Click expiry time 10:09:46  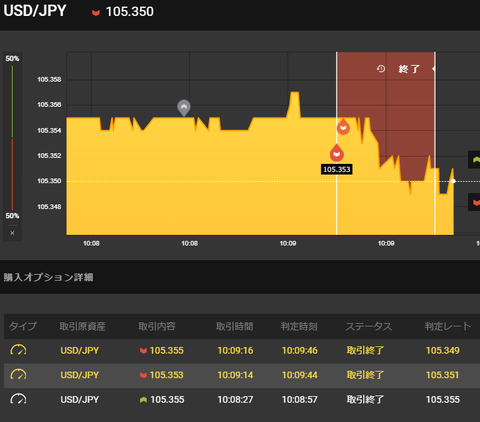(x=300, y=351)
